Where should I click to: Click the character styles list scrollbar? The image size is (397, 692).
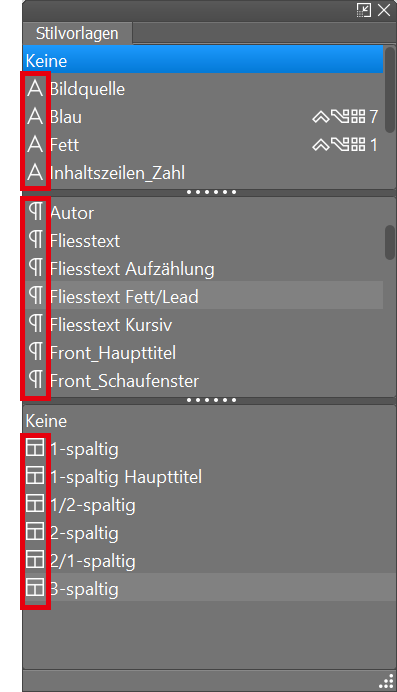pos(390,90)
